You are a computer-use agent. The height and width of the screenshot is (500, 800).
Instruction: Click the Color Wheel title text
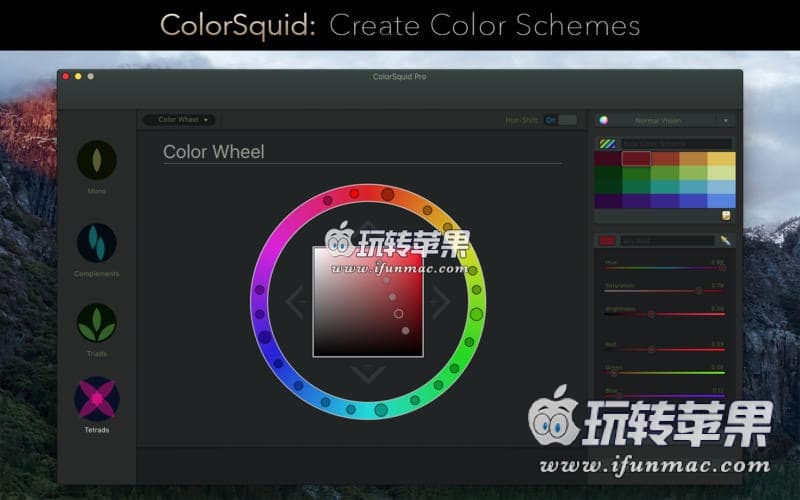click(x=214, y=152)
